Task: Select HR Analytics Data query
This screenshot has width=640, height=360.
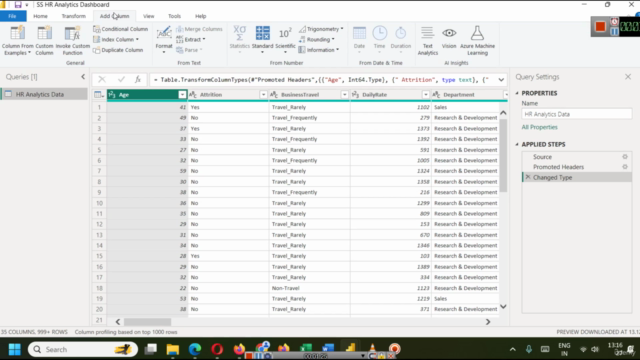Action: 44,94
